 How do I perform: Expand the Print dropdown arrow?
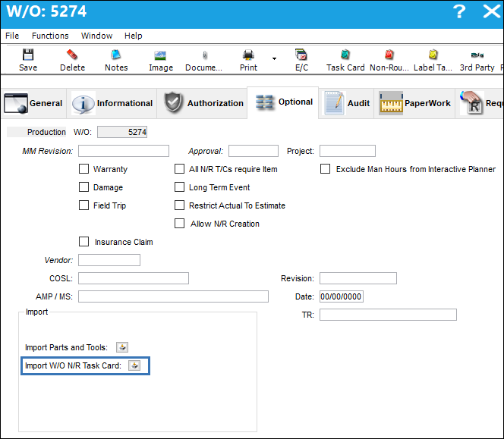point(274,58)
